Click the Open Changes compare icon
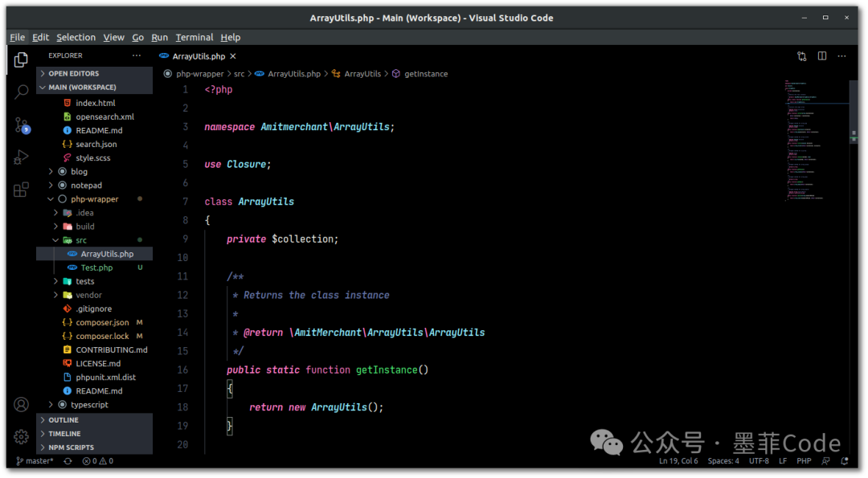 pos(801,56)
